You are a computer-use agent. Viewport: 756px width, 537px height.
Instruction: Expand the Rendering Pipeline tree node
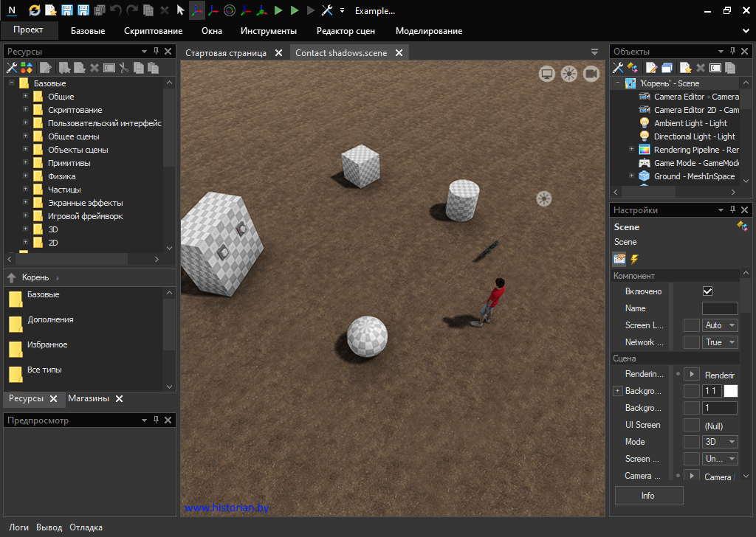tap(632, 150)
